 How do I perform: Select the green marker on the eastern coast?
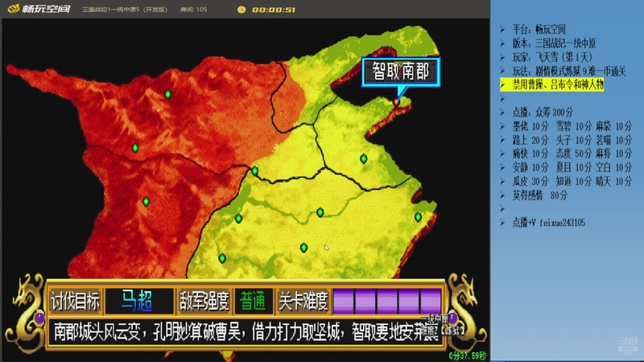418,216
